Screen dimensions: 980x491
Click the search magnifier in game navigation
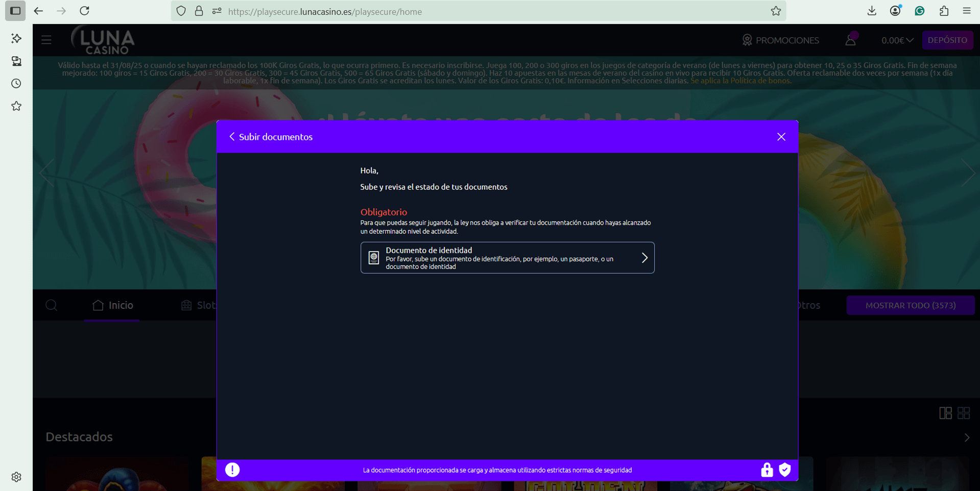[51, 305]
